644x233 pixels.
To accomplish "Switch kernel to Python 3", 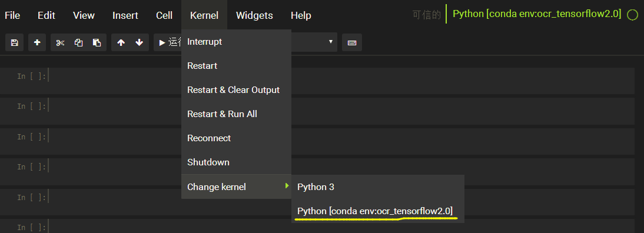I will pyautogui.click(x=378, y=187).
